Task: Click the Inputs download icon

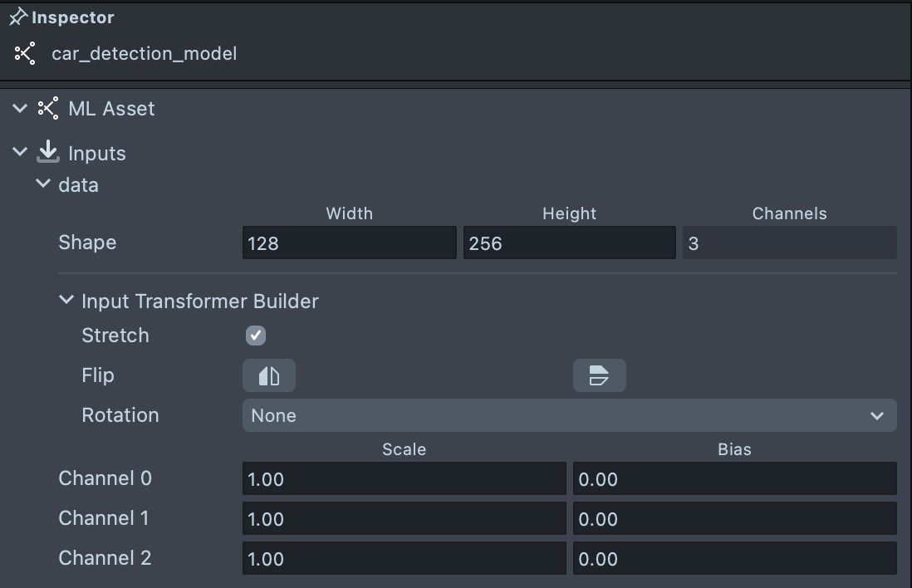Action: [48, 152]
